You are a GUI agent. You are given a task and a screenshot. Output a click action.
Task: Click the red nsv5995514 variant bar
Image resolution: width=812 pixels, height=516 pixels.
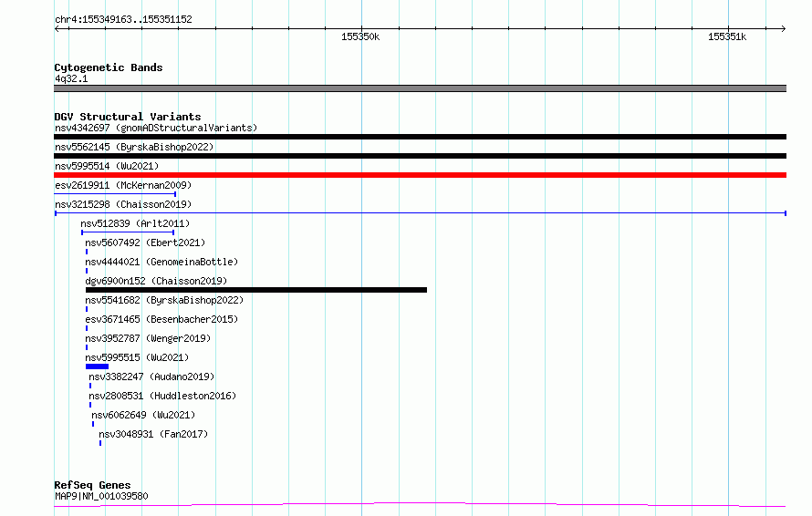(x=420, y=175)
